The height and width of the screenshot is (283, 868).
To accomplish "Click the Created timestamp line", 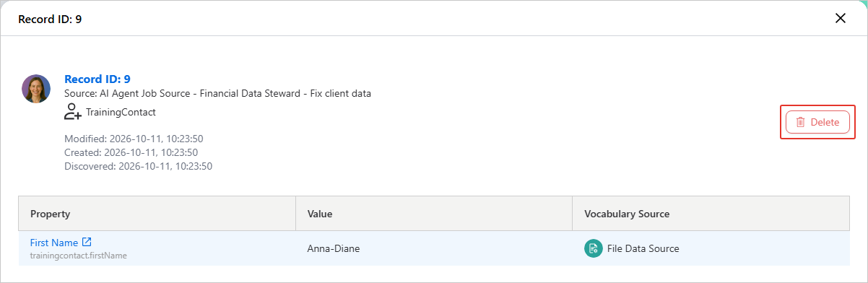I will pos(131,152).
